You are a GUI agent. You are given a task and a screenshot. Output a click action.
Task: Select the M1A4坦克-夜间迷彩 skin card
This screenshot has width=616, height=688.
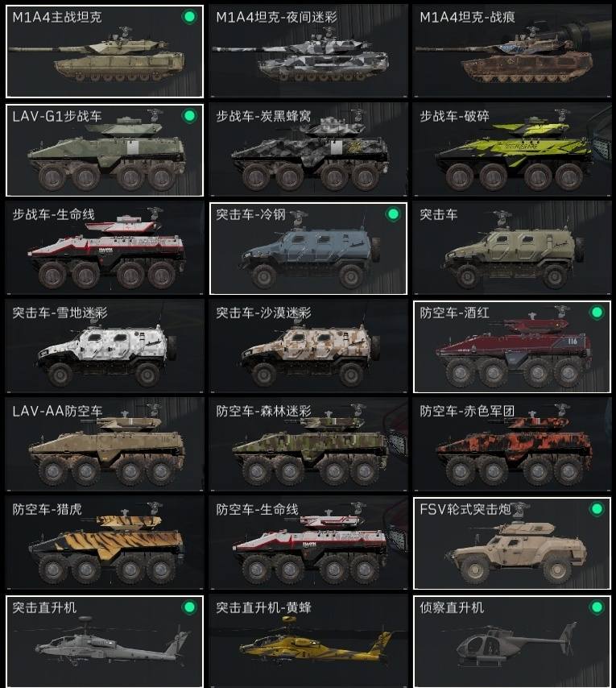[x=308, y=52]
